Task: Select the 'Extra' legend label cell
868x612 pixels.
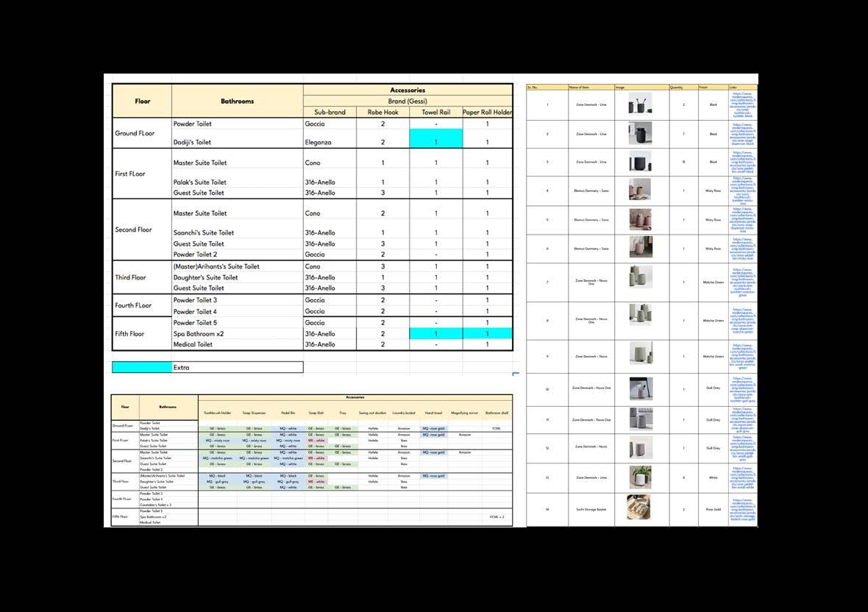Action: (237, 367)
